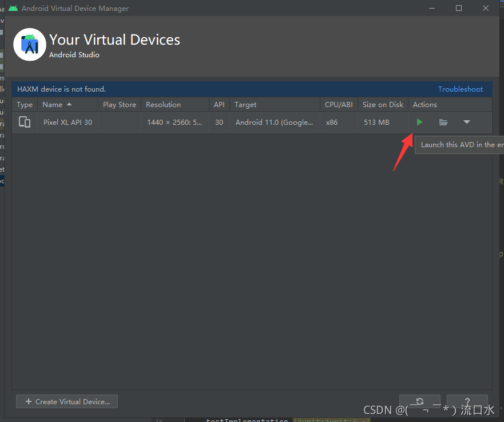Viewport: 504px width, 422px height.
Task: Click the HAXM device is not found message
Action: coord(61,89)
